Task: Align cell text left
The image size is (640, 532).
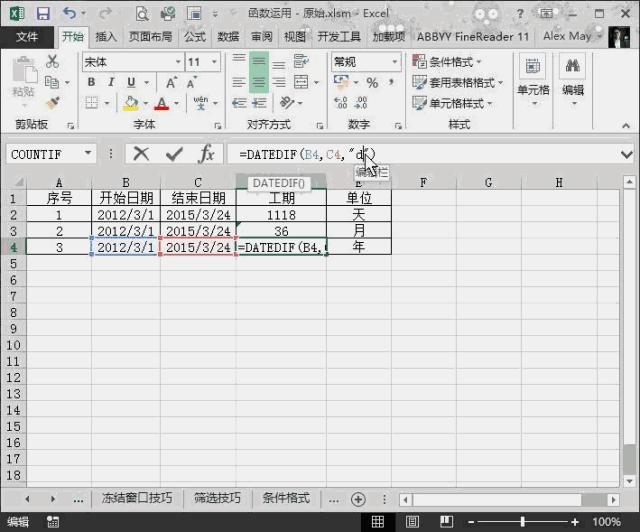Action: click(x=239, y=82)
